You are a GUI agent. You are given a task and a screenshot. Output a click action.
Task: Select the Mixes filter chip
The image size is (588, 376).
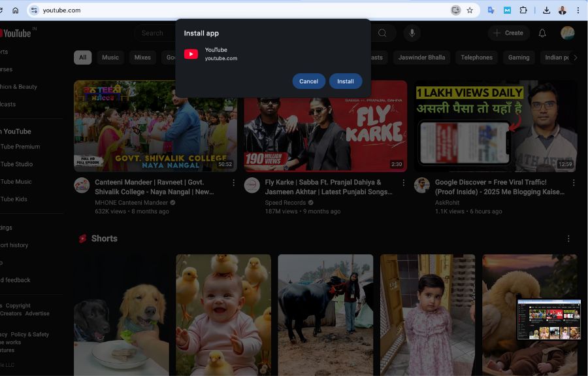tap(142, 58)
